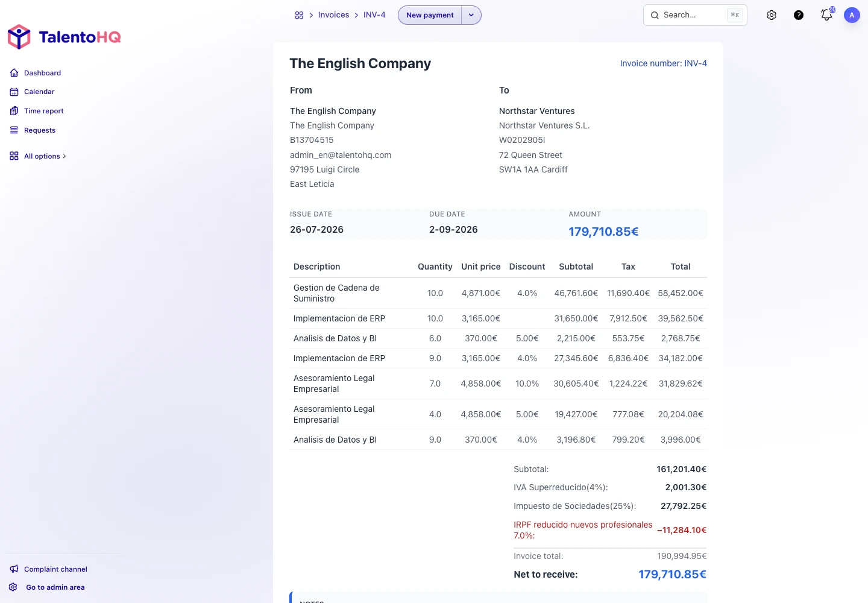Open the help question mark icon
Image resolution: width=868 pixels, height=603 pixels.
coord(799,15)
